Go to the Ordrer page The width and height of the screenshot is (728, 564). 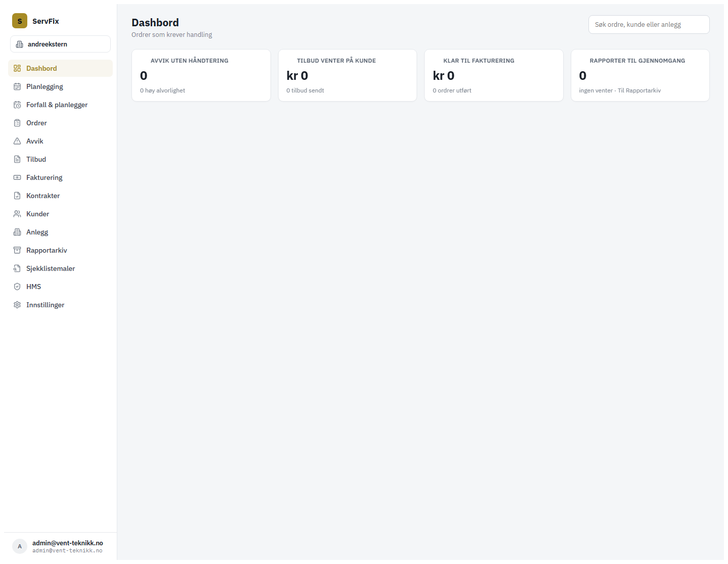coord(60,123)
